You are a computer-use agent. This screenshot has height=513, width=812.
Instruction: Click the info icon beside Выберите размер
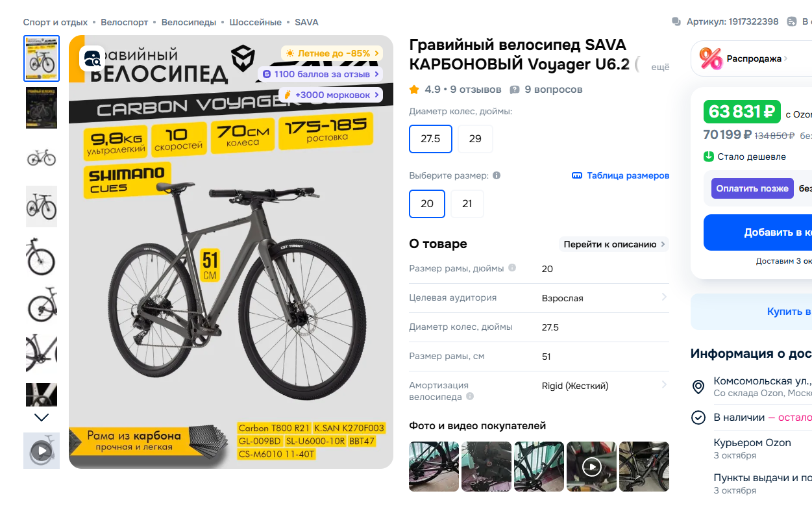pyautogui.click(x=497, y=175)
